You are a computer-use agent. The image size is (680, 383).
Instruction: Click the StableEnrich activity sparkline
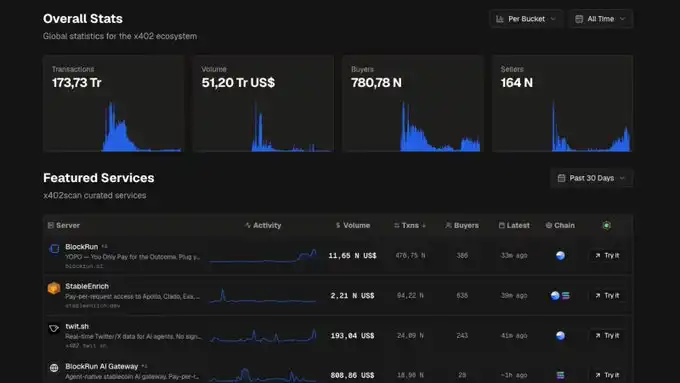coord(263,296)
